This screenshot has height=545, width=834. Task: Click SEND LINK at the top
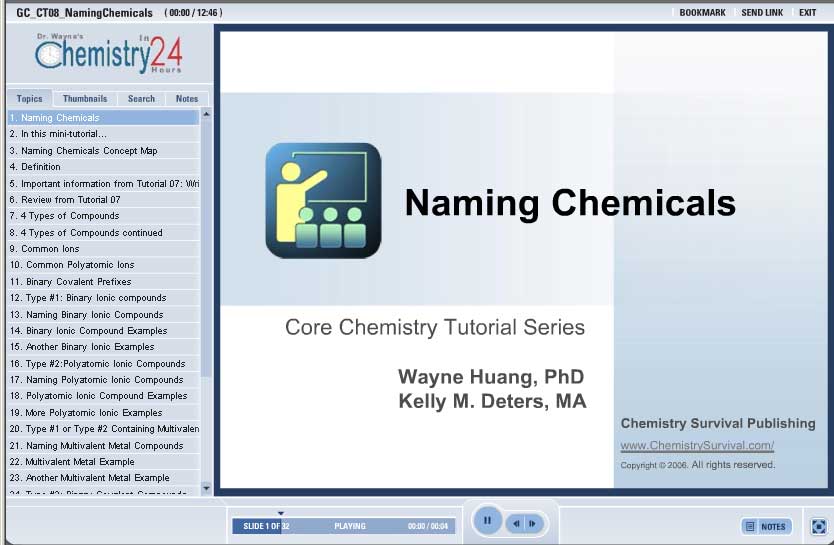tap(762, 13)
